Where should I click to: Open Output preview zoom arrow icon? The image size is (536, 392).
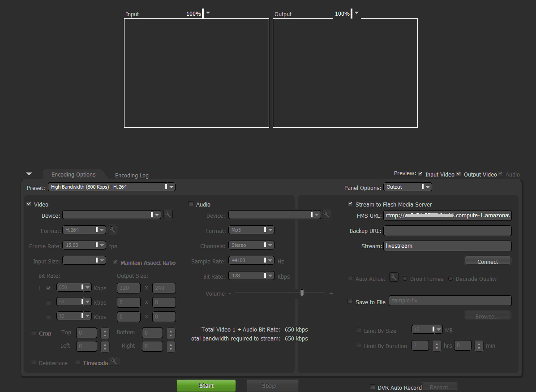tap(356, 13)
